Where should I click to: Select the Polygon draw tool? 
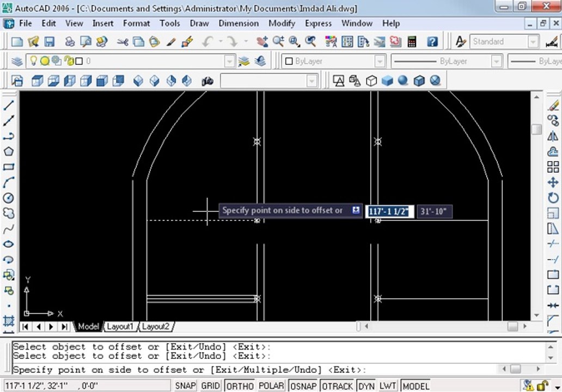[x=9, y=151]
